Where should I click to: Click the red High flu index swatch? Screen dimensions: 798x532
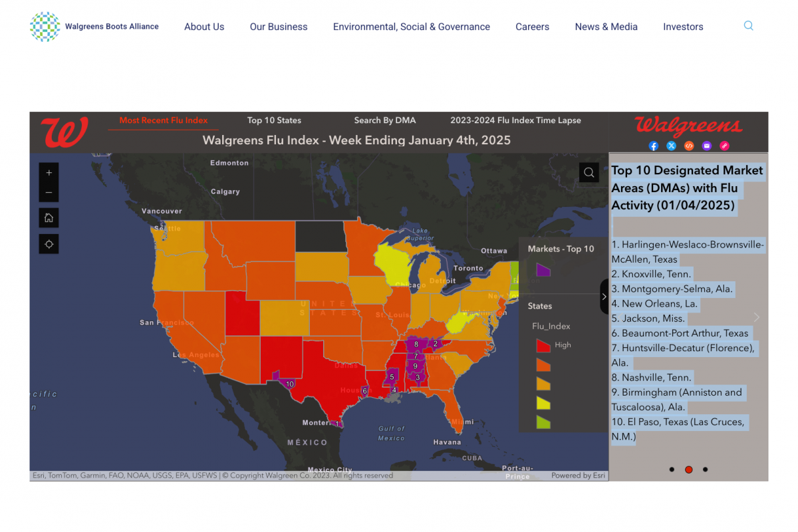543,345
